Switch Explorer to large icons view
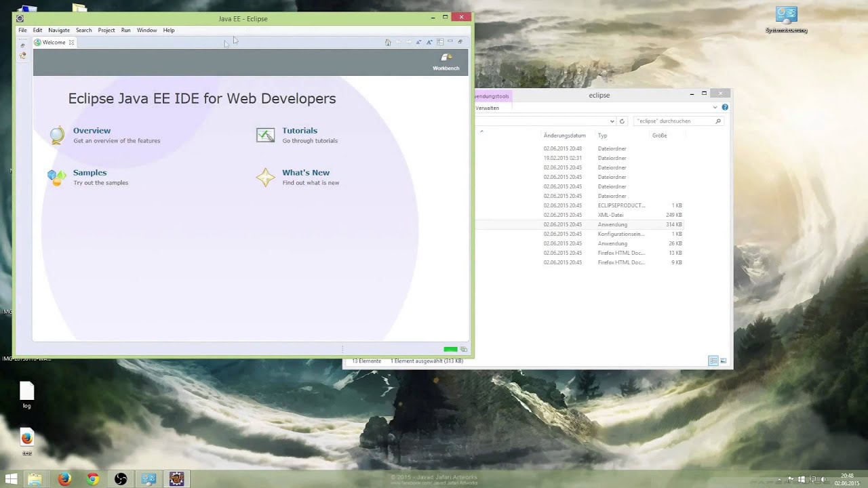This screenshot has width=868, height=488. click(723, 361)
